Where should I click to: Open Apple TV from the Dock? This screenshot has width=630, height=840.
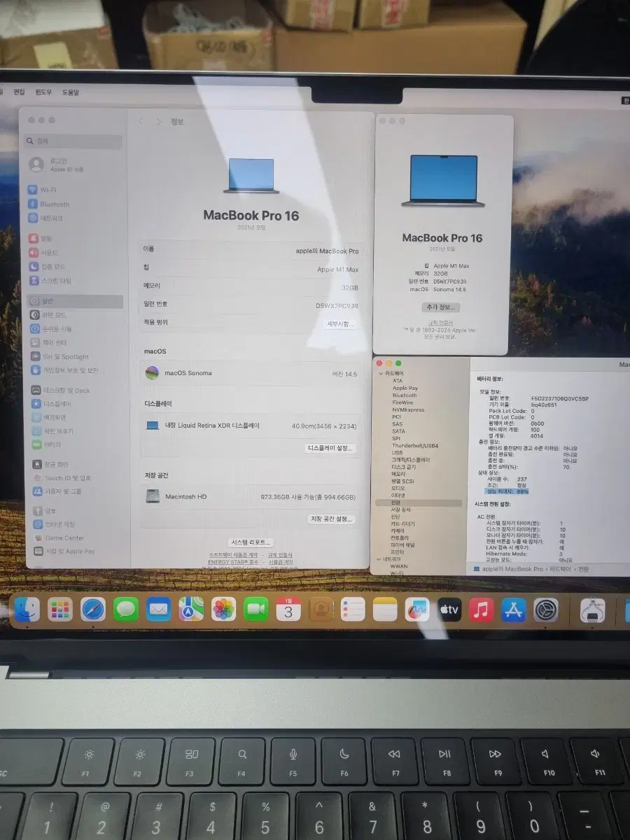pyautogui.click(x=449, y=610)
